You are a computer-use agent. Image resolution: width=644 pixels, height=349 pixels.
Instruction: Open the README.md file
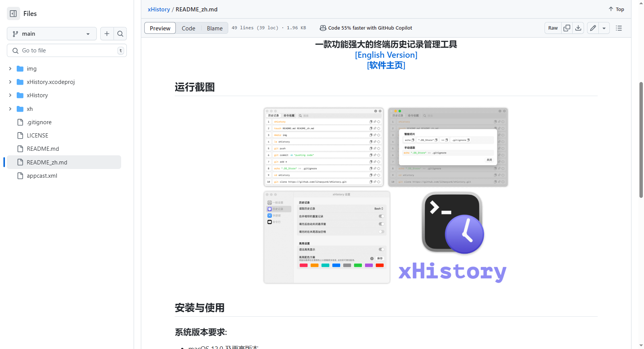pyautogui.click(x=43, y=149)
